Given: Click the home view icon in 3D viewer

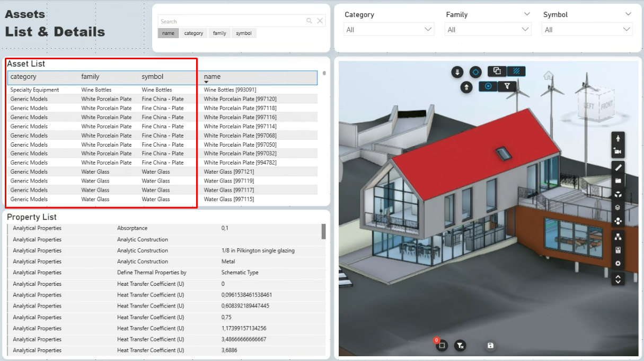Looking at the screenshot, I should pyautogui.click(x=548, y=76).
